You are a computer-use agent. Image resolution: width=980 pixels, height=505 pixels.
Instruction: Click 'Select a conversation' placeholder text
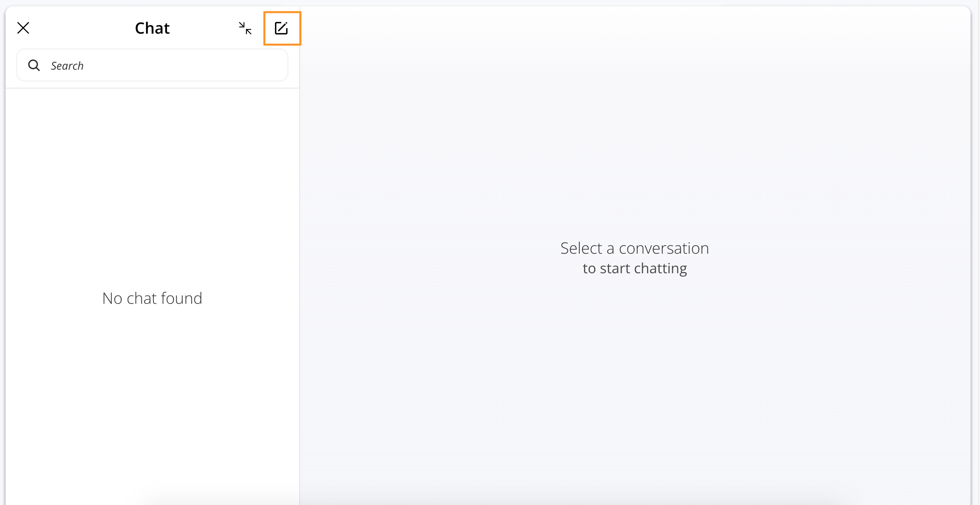(x=635, y=248)
